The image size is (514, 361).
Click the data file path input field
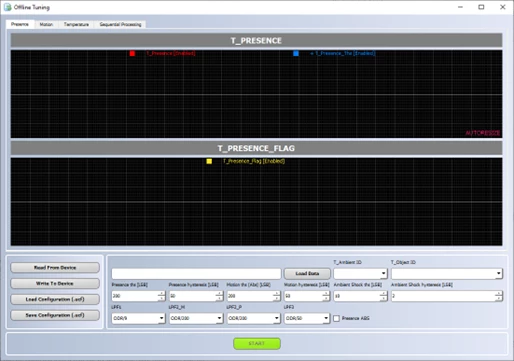tap(196, 274)
